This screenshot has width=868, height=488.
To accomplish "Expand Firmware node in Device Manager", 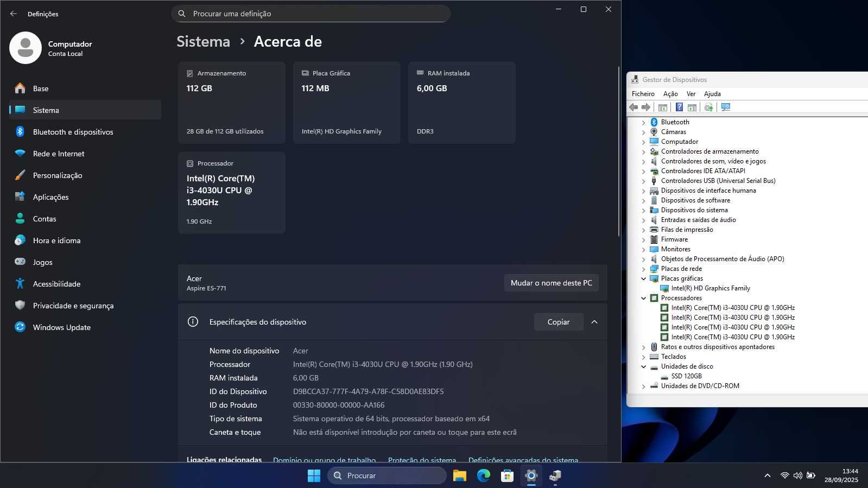I will pyautogui.click(x=643, y=240).
